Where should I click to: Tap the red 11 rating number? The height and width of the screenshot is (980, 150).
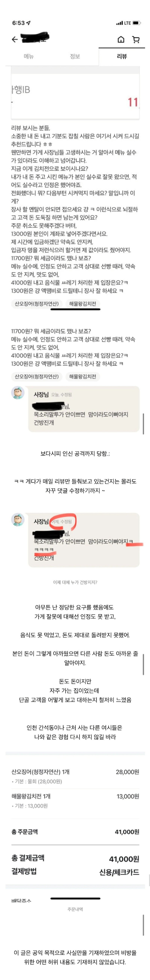133,102
